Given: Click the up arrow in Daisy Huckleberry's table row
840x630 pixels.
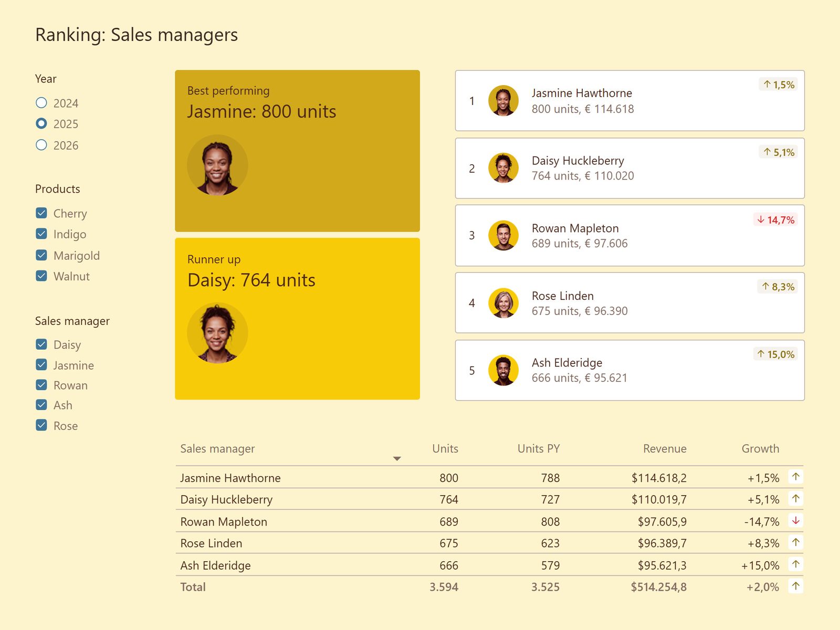Looking at the screenshot, I should 796,499.
